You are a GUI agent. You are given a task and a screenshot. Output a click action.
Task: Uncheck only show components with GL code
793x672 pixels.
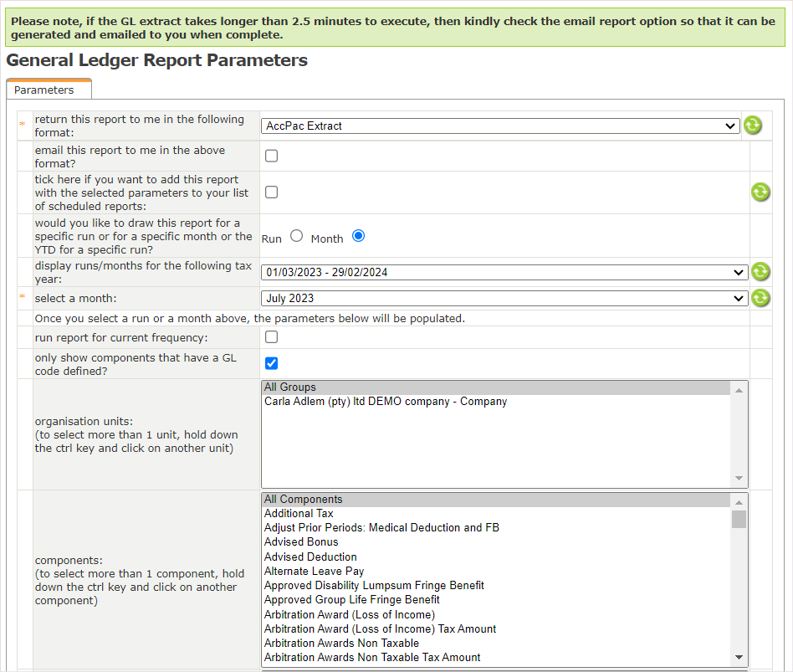271,363
